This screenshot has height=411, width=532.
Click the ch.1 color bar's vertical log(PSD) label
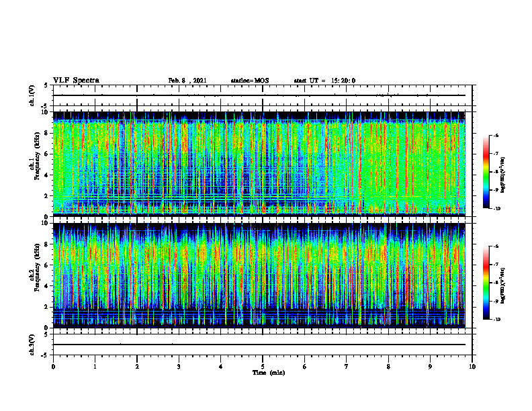pyautogui.click(x=503, y=175)
